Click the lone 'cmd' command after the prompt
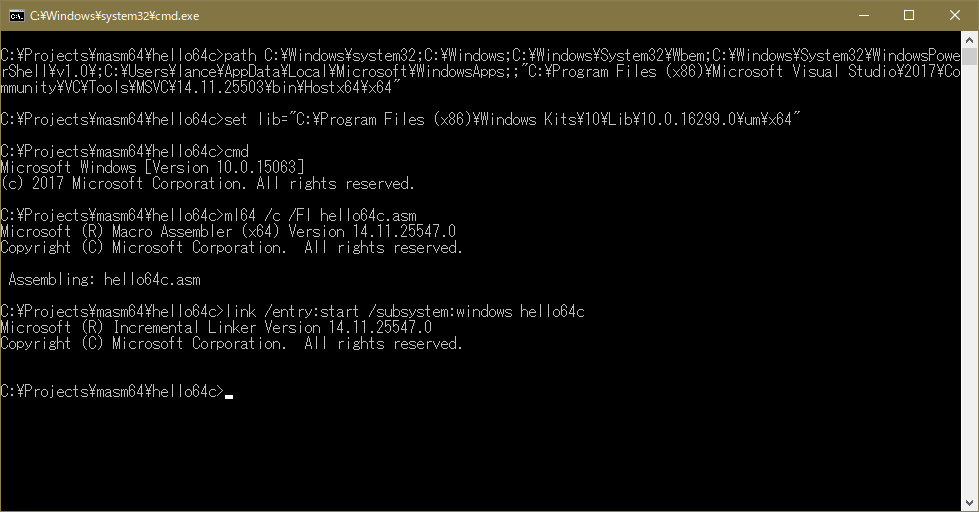 pos(237,151)
